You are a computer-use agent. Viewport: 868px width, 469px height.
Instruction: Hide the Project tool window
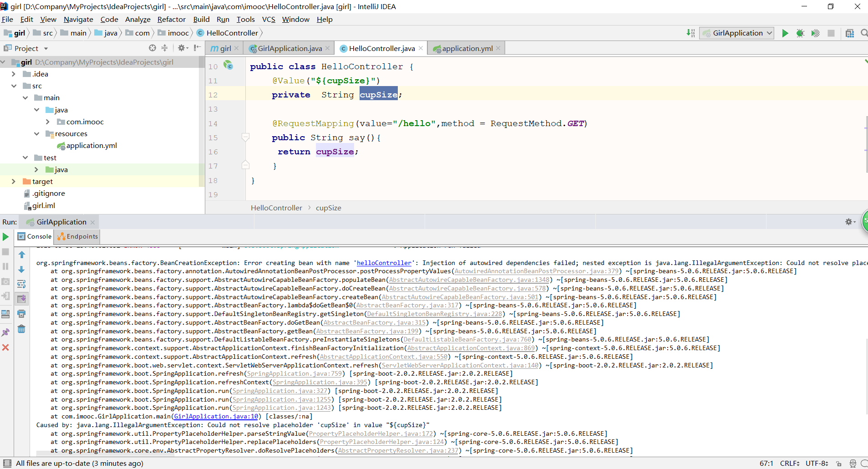point(197,48)
